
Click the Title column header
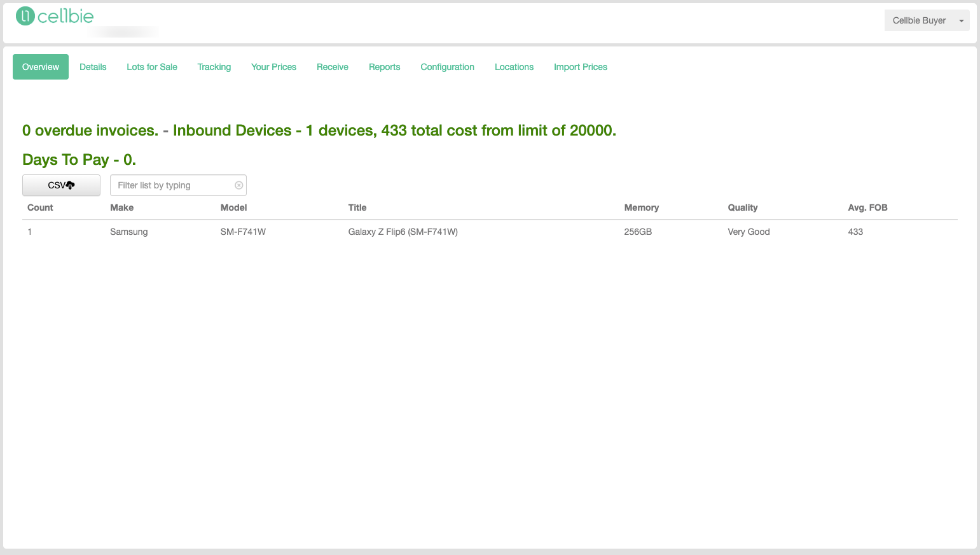[357, 207]
